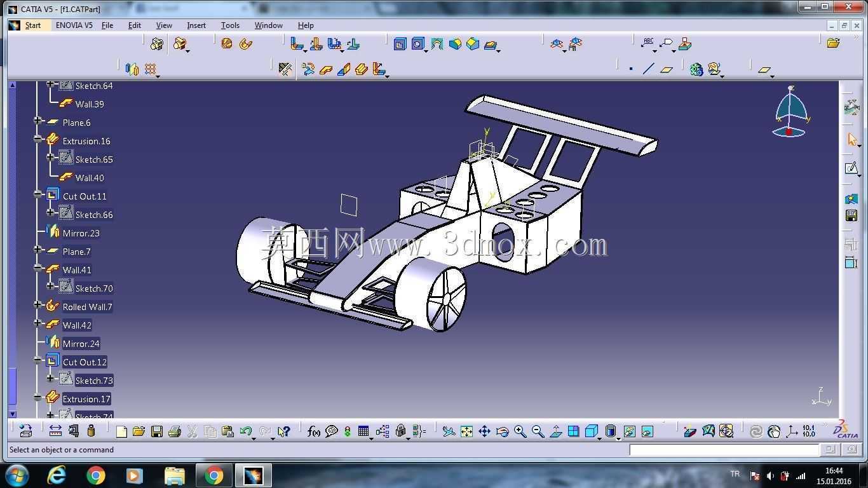Select the Pan view tool
The width and height of the screenshot is (868, 488).
coord(484,431)
